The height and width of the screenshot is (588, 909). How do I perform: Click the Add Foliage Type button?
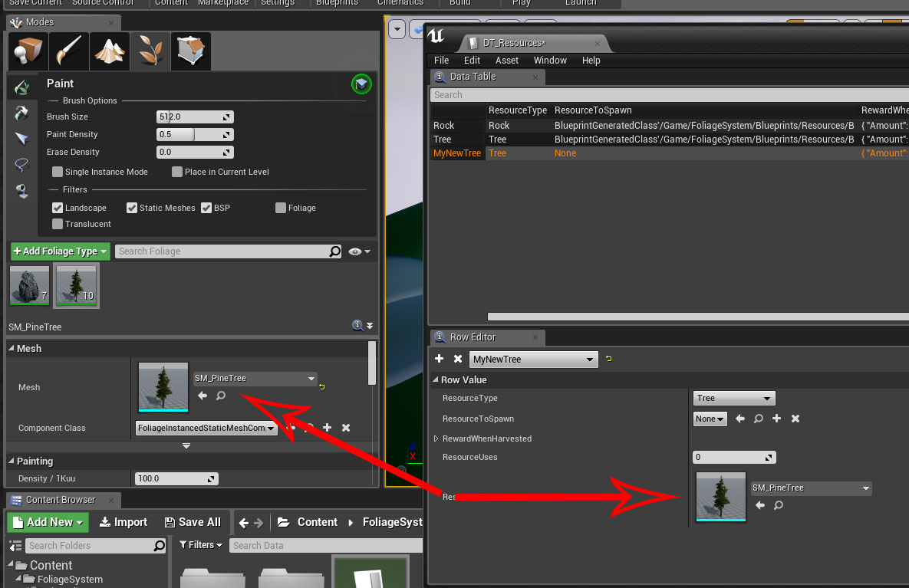point(60,251)
